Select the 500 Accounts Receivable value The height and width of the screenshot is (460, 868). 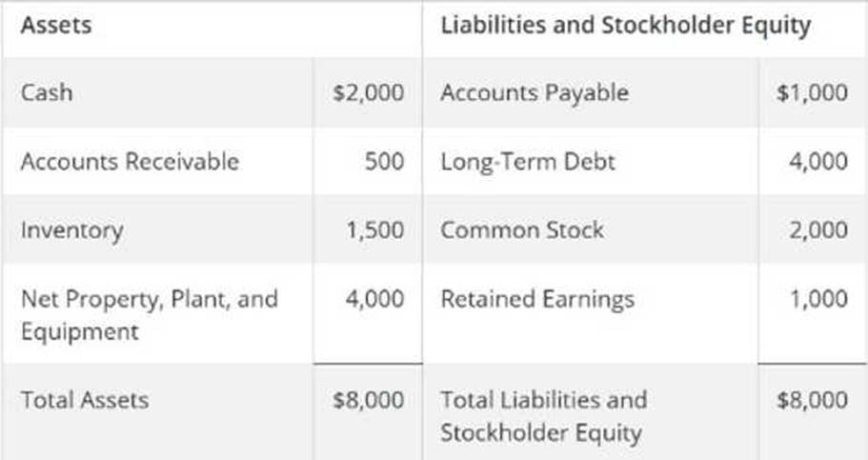[385, 161]
